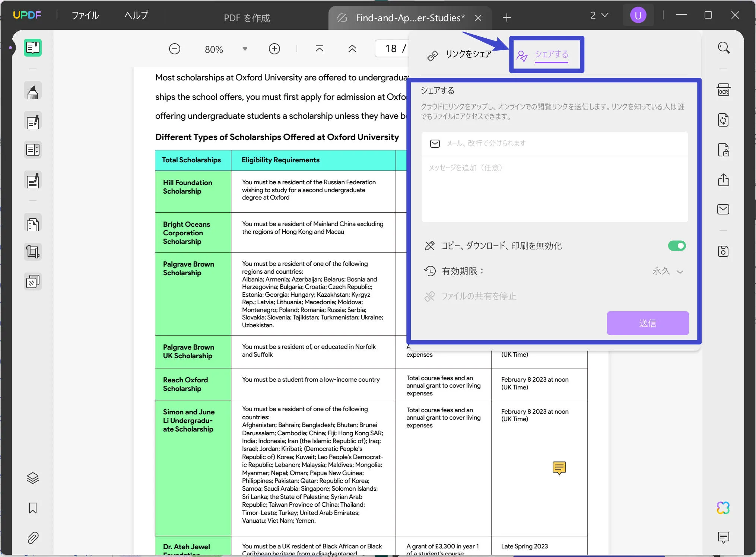
Task: Switch to the PDF を作成 tab
Action: point(247,18)
